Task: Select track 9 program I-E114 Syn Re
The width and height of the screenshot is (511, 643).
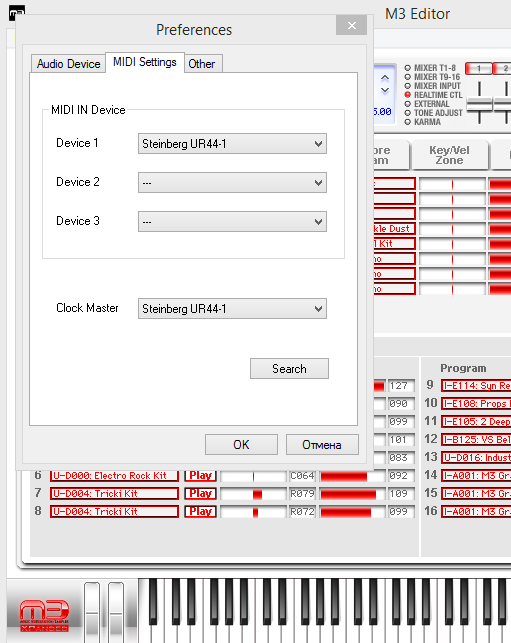Action: (x=476, y=386)
